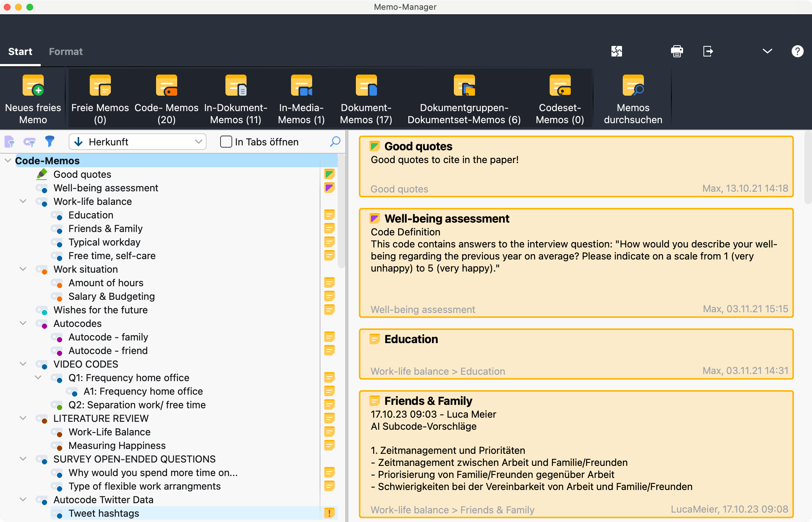
Task: Collapse the VIDEO CODES node
Action: tap(23, 364)
